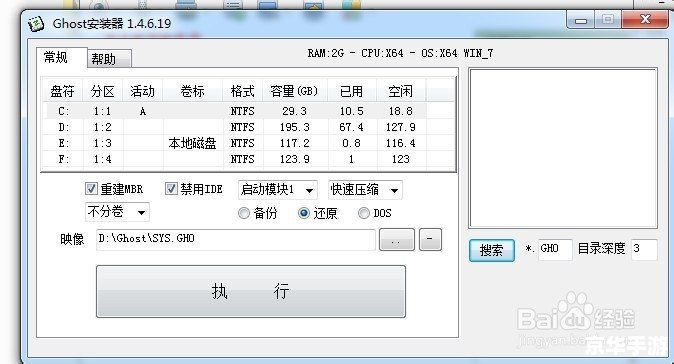Click the 活动 column header
The height and width of the screenshot is (364, 674).
142,91
